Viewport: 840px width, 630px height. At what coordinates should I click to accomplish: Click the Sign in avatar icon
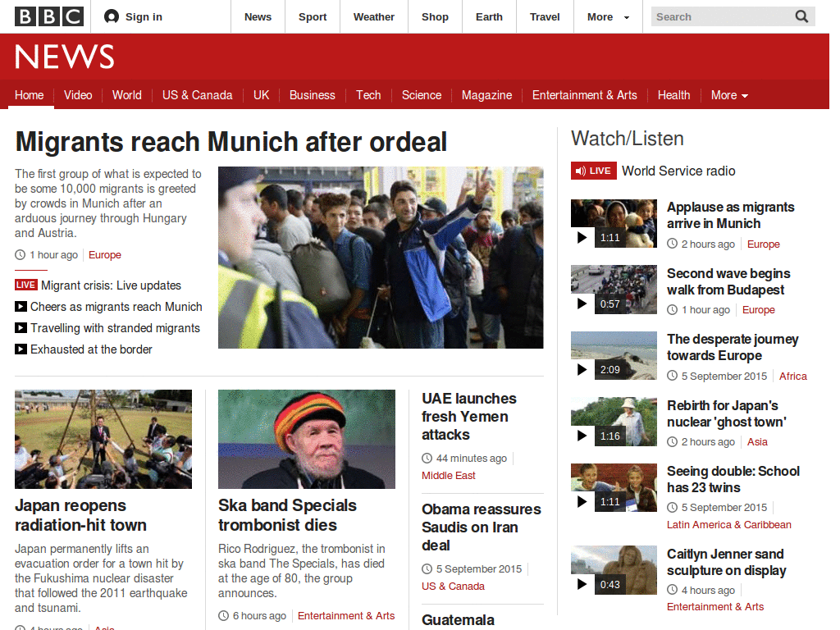(x=112, y=16)
